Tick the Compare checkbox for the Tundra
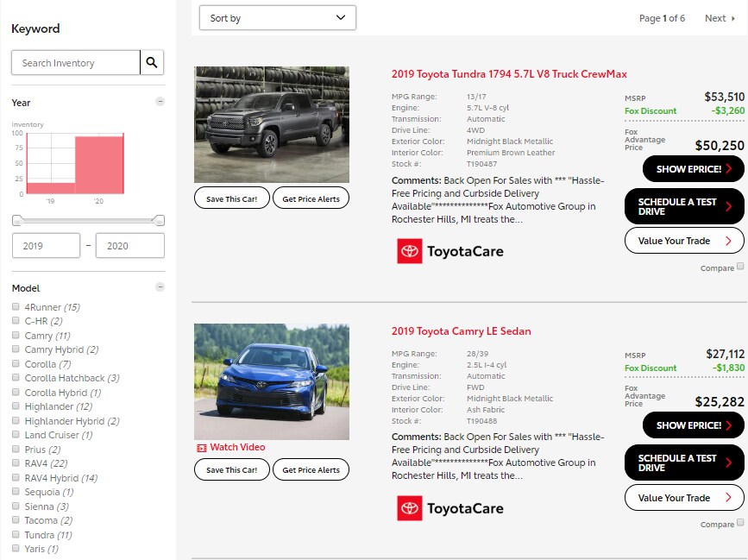 [740, 266]
